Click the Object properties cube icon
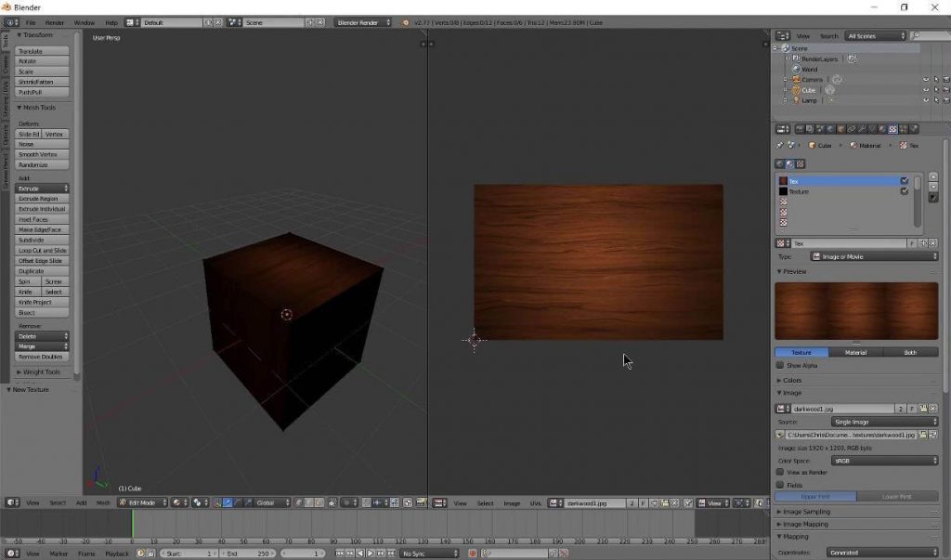 click(840, 129)
